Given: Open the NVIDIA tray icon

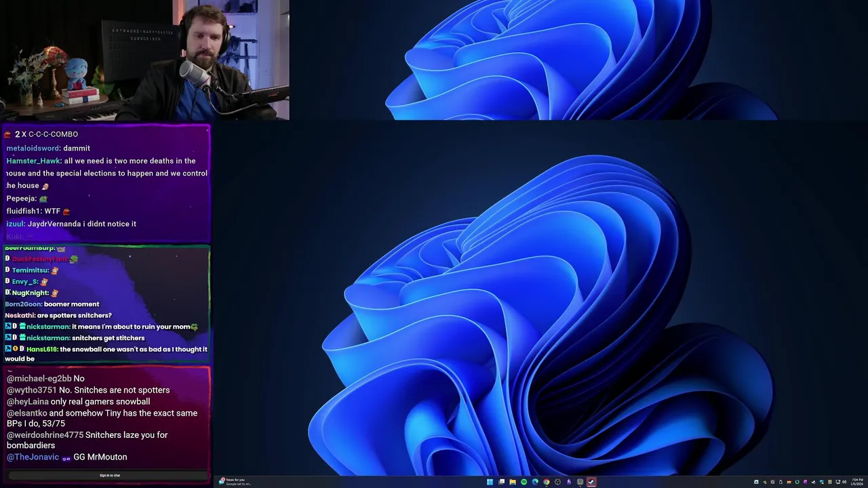Looking at the screenshot, I should click(765, 482).
